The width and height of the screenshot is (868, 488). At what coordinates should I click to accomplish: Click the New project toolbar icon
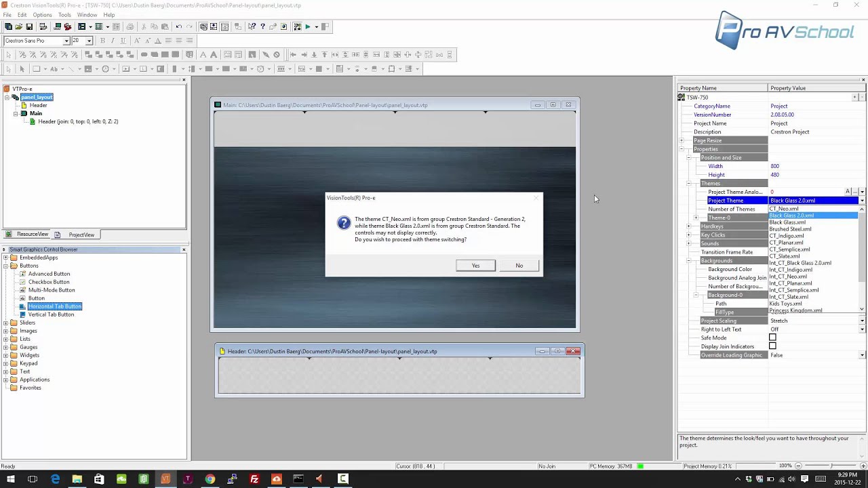(x=8, y=26)
